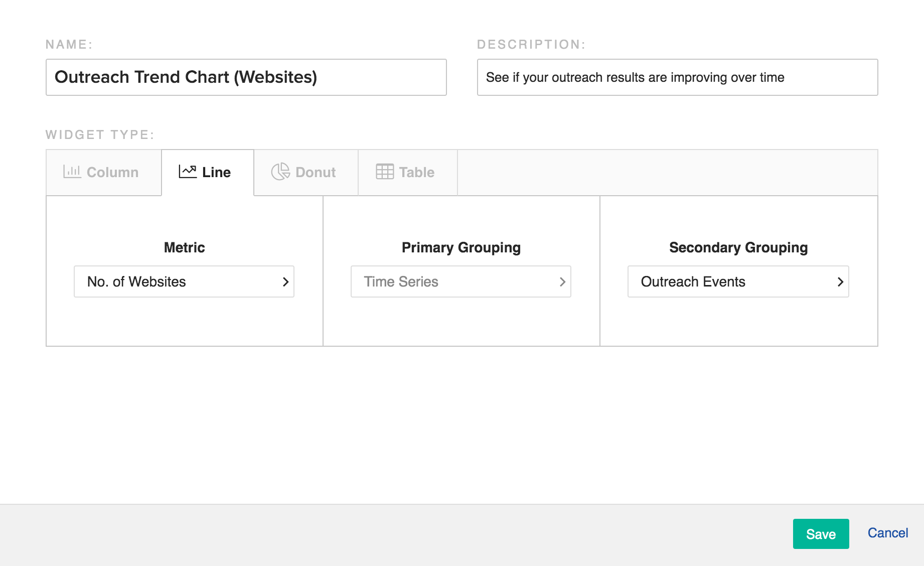Switch to the Column widget type tab
The width and height of the screenshot is (924, 566).
[x=104, y=172]
